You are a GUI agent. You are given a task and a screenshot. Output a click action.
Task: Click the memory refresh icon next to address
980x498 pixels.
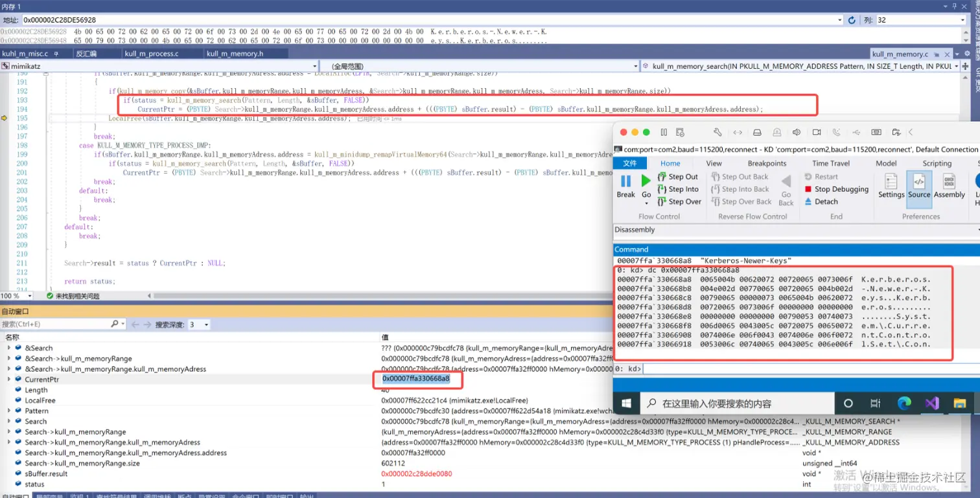pos(851,20)
